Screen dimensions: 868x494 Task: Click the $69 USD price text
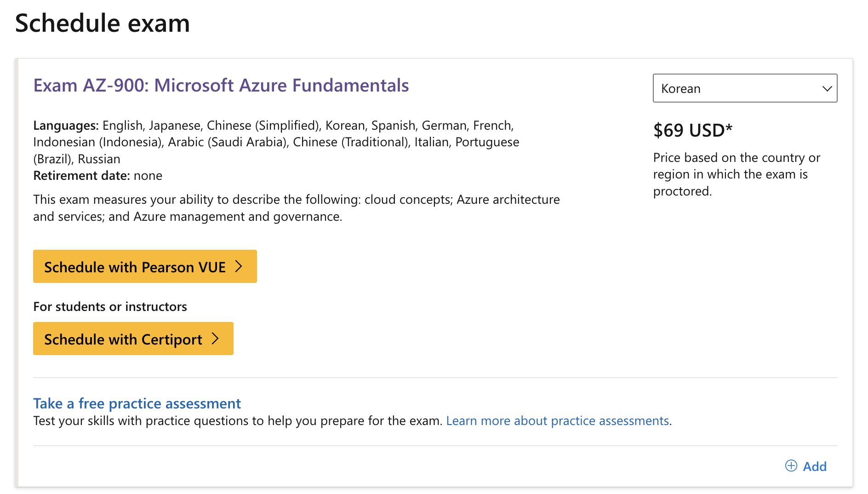pyautogui.click(x=688, y=131)
